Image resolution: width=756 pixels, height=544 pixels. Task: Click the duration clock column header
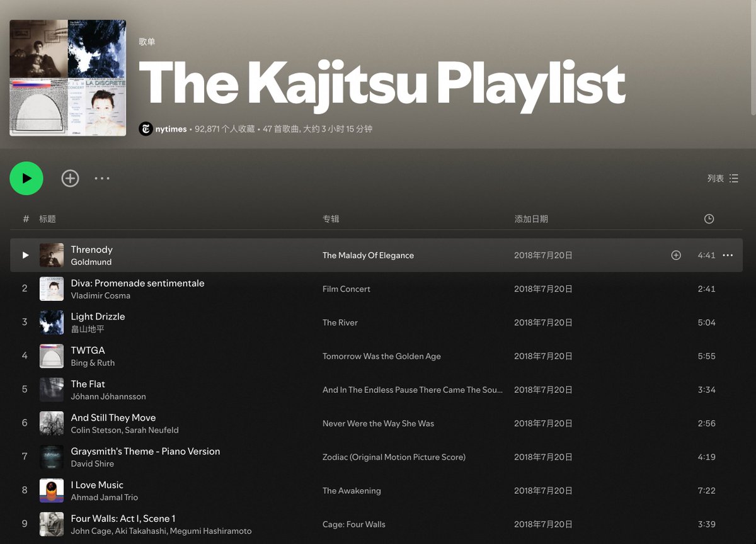[x=709, y=219]
